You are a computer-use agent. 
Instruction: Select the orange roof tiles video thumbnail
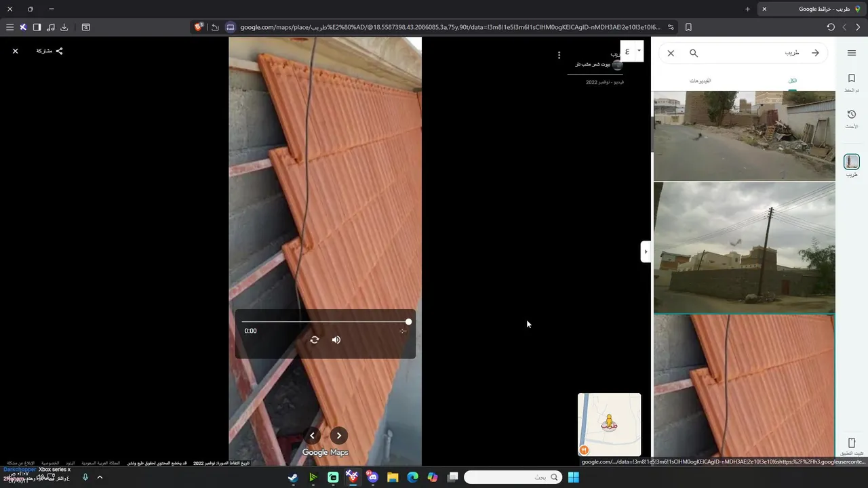(x=744, y=386)
